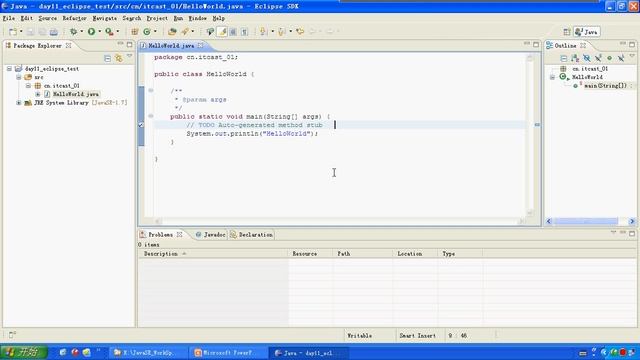The width and height of the screenshot is (640, 360).
Task: Click the Windows Start button
Action: tap(24, 353)
